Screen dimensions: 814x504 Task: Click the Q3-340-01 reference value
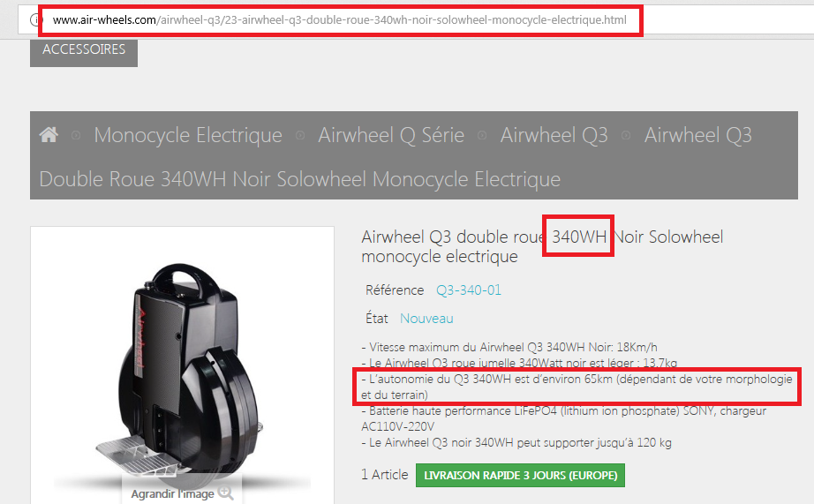click(469, 290)
